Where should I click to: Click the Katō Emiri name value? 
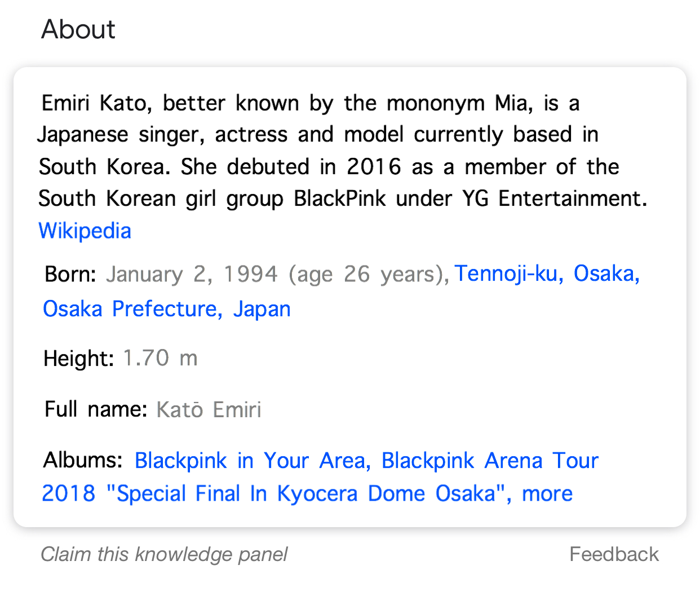[x=209, y=409]
